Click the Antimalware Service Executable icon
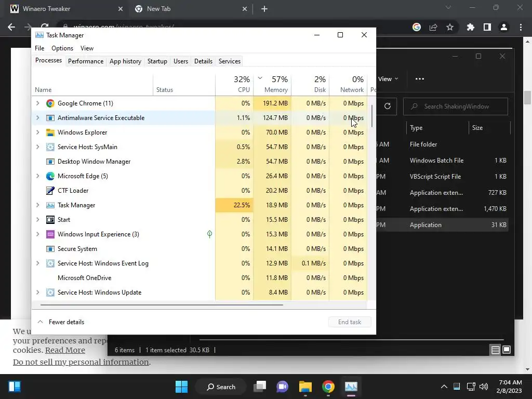Screen dimensions: 532x399 (50, 118)
